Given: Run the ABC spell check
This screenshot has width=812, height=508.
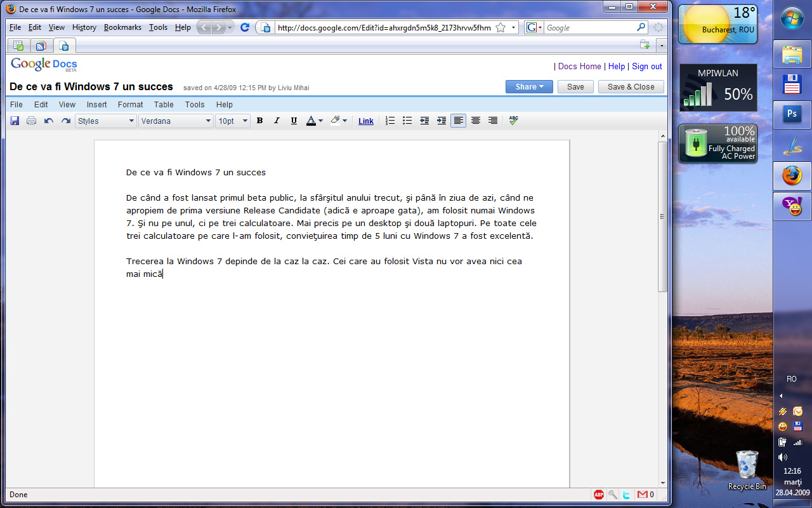Looking at the screenshot, I should tap(513, 121).
